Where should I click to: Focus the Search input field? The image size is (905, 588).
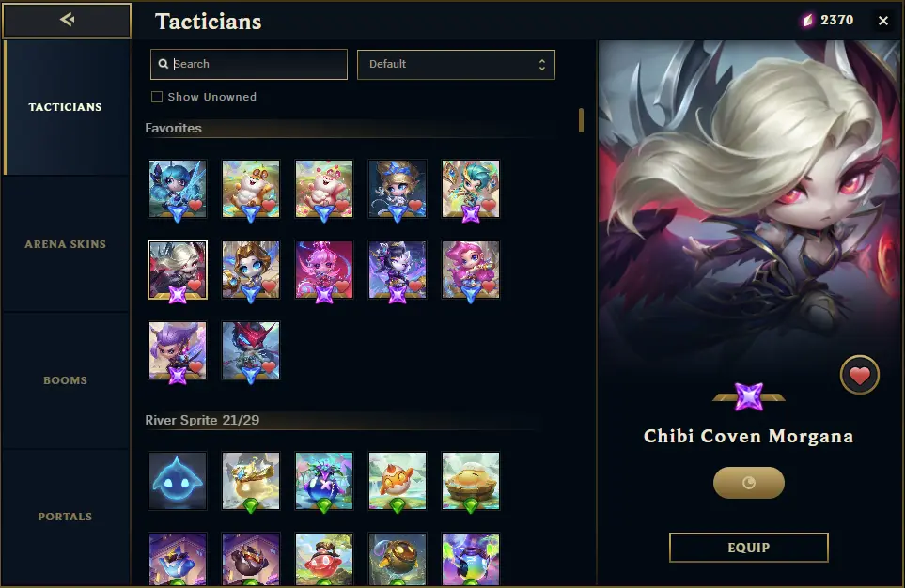(x=249, y=64)
